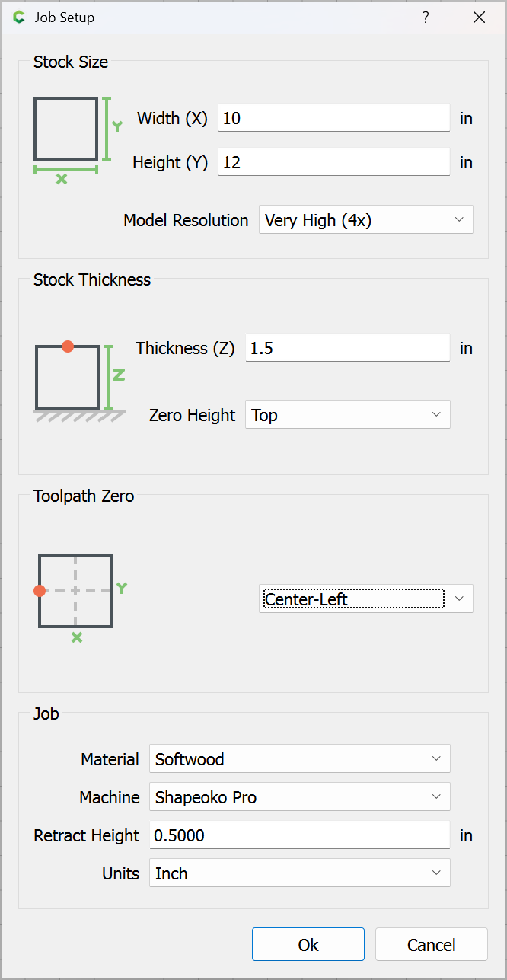Close the Job Setup dialog

(479, 18)
